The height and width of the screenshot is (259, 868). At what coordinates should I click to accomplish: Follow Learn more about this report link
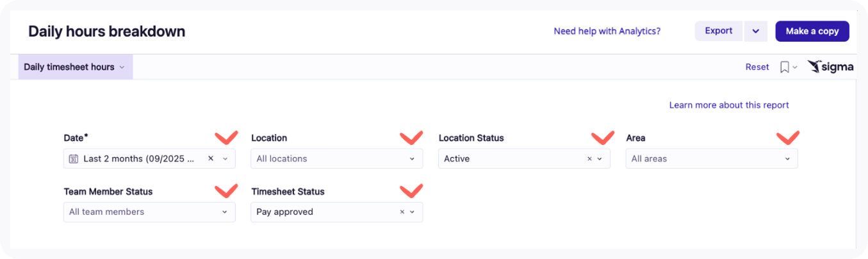point(728,105)
